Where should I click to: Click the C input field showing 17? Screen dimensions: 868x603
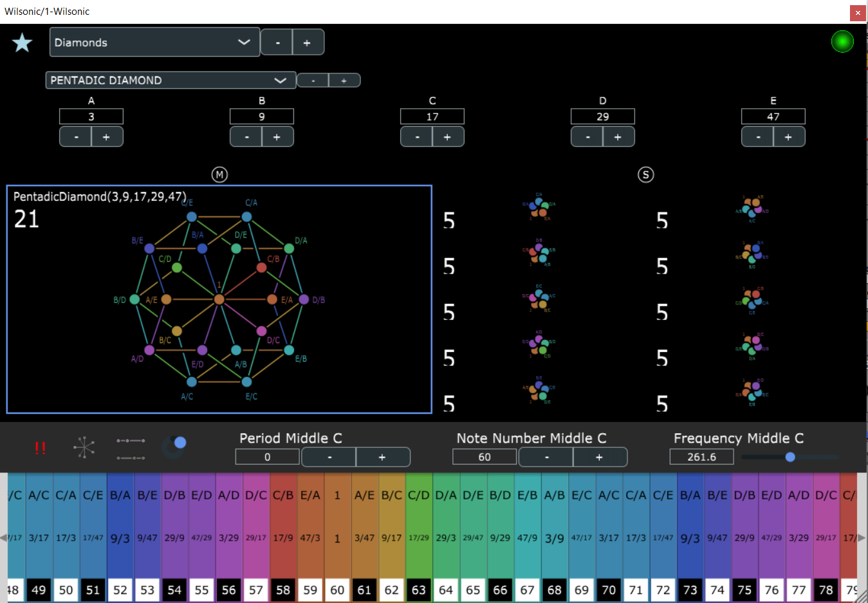tap(432, 116)
